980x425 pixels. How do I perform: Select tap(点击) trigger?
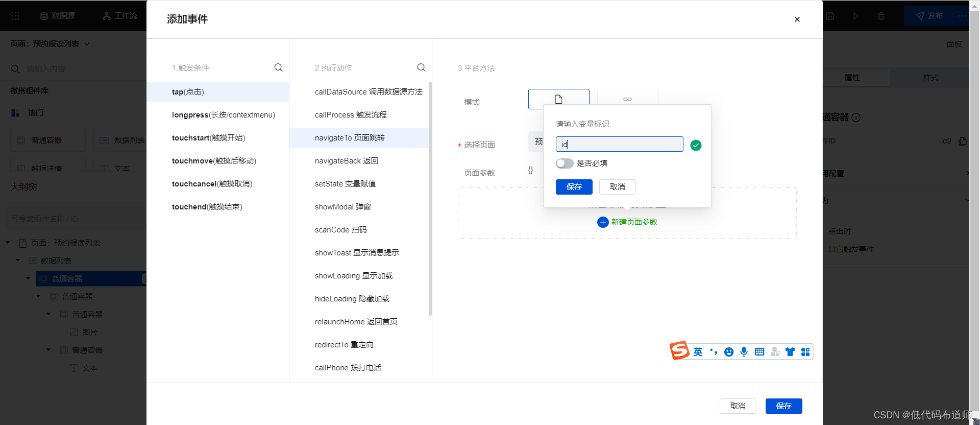click(x=218, y=92)
